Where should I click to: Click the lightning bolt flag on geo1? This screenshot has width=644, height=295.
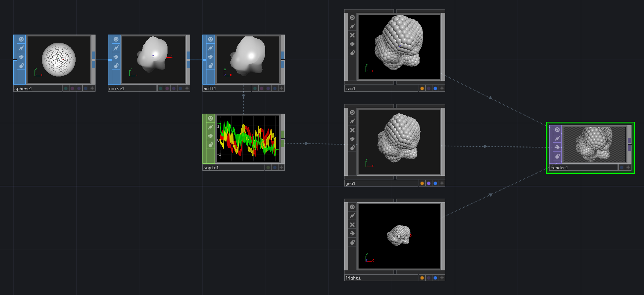pyautogui.click(x=352, y=121)
